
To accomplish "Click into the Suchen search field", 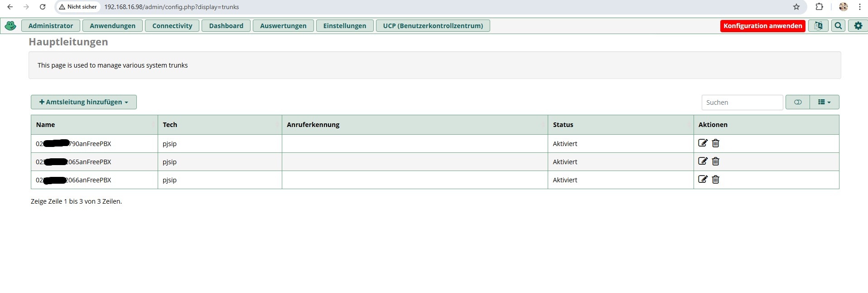I will [742, 103].
